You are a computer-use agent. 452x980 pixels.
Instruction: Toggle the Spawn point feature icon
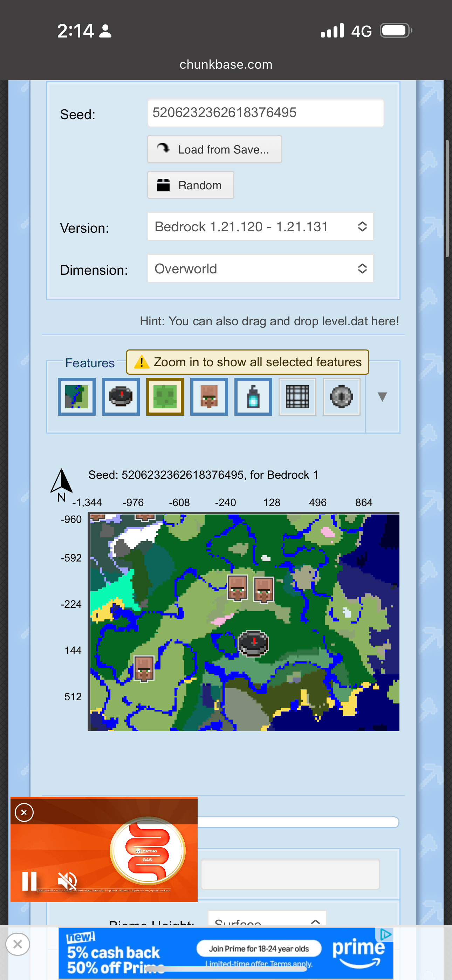point(121,396)
